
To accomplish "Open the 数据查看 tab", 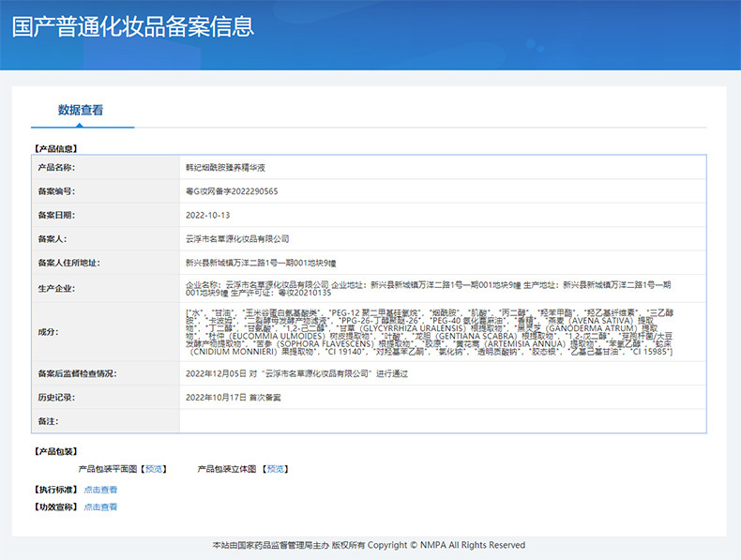I will pyautogui.click(x=81, y=110).
